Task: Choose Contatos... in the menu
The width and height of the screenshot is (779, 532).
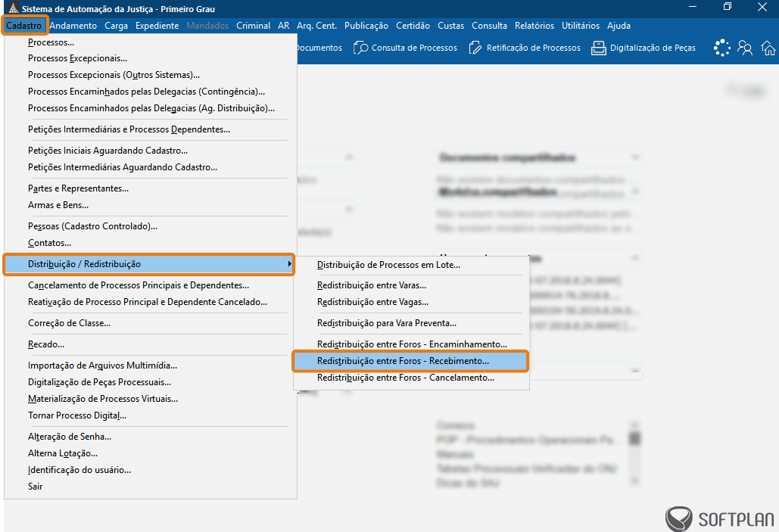Action: [x=151, y=243]
